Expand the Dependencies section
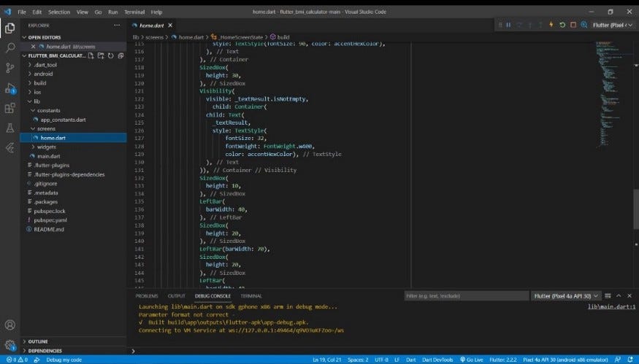Screen dimensions: 639x364 (x=45, y=351)
